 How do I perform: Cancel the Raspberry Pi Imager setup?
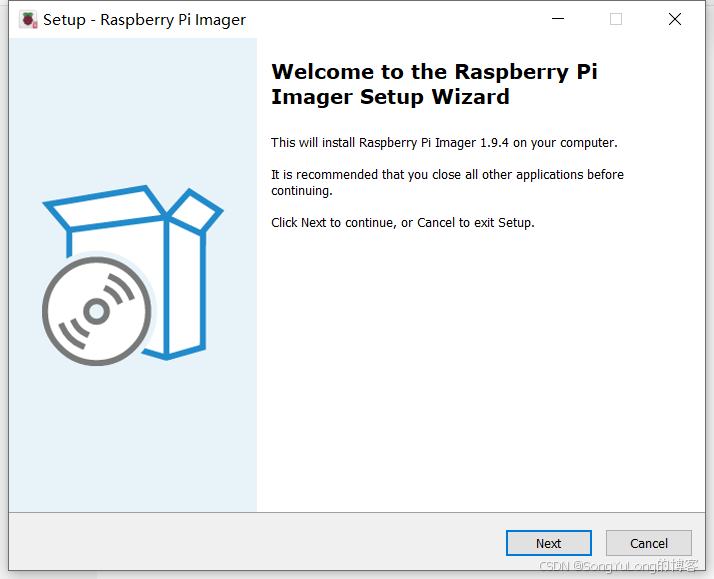click(x=648, y=543)
